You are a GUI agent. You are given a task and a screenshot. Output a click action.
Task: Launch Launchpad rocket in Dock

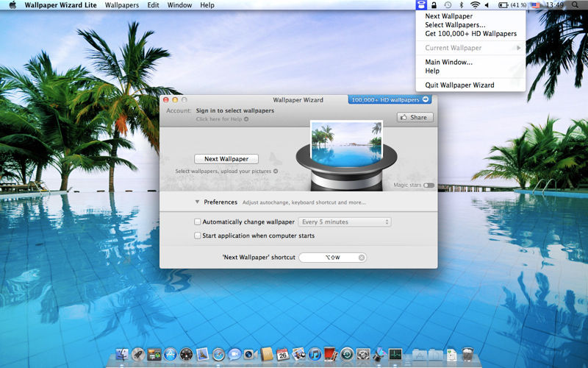pos(138,354)
